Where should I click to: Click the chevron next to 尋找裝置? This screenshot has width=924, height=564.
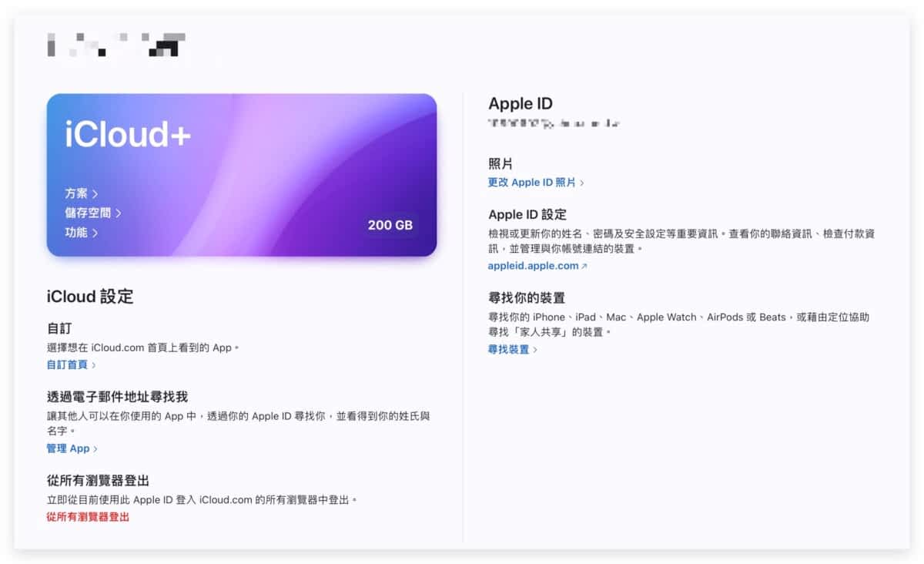[536, 350]
